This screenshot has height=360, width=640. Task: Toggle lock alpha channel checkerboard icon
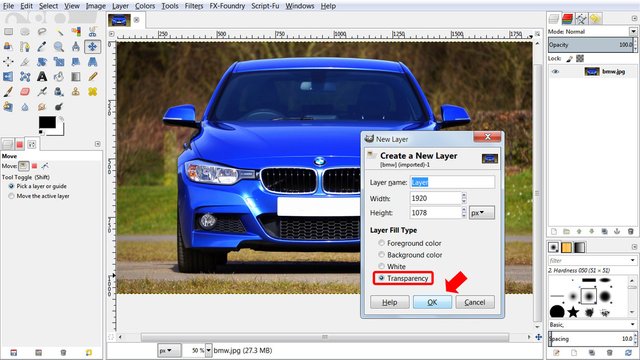pos(580,59)
